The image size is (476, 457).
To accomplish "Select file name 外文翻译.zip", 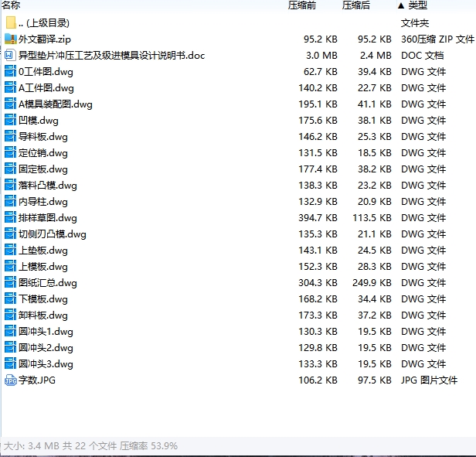I will 45,39.
